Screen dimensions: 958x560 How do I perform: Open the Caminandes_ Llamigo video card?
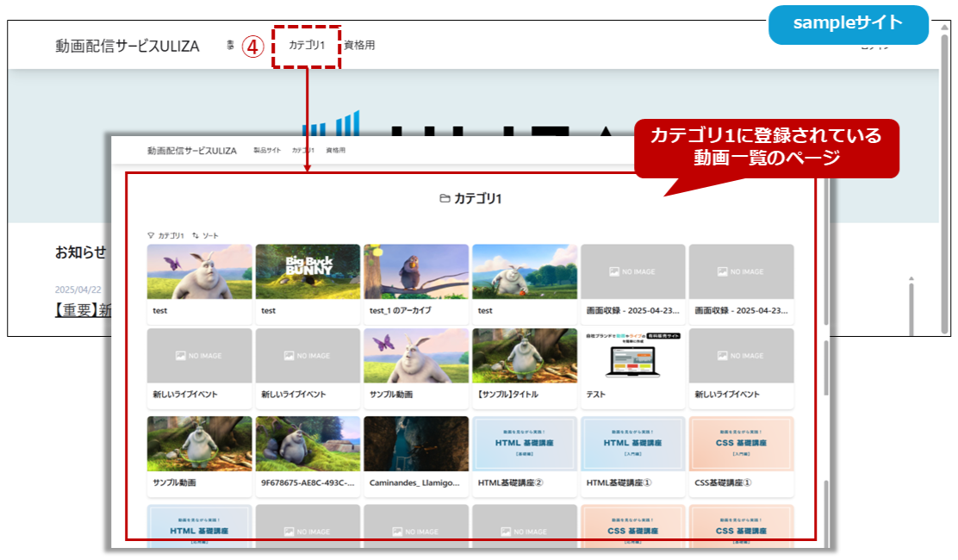click(x=416, y=444)
